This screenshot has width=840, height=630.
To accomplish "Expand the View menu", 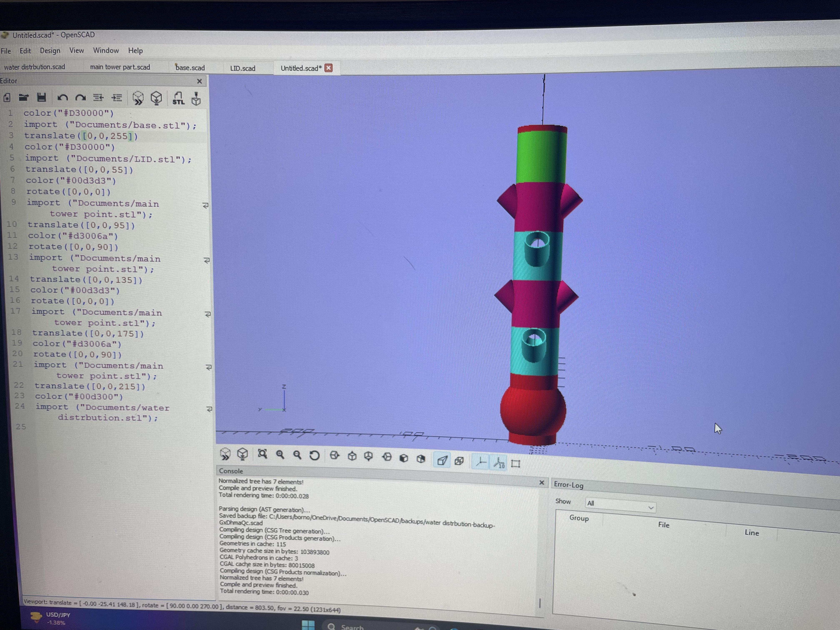I will (76, 50).
